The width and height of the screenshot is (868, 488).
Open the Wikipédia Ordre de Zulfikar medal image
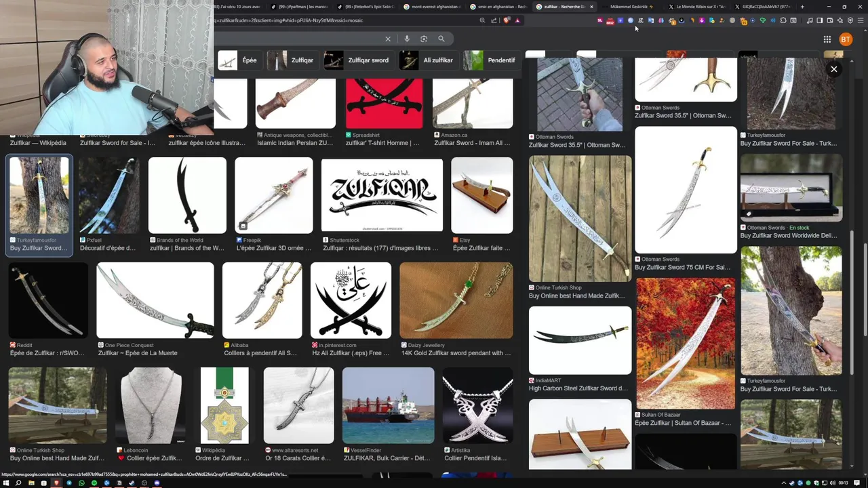tap(224, 405)
